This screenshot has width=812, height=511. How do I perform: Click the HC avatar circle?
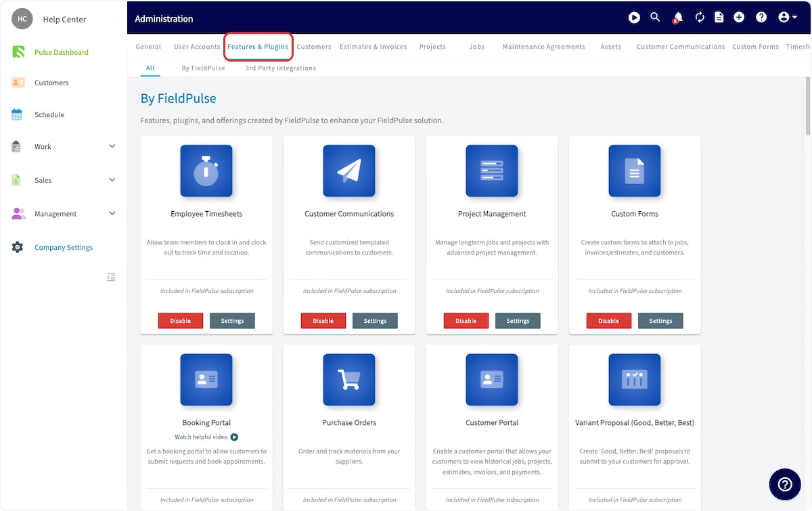(22, 19)
